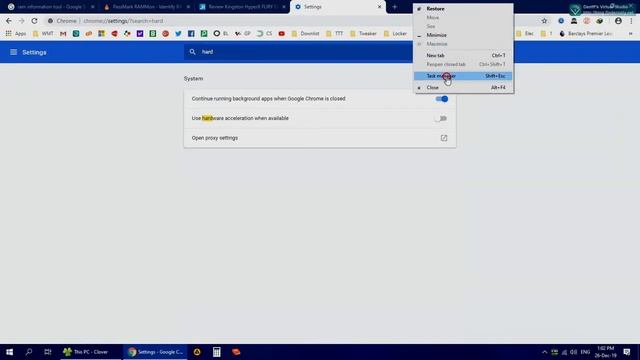Screen dimensions: 640x360
Task: Open Chrome's three-dot menu
Action: coord(631,21)
